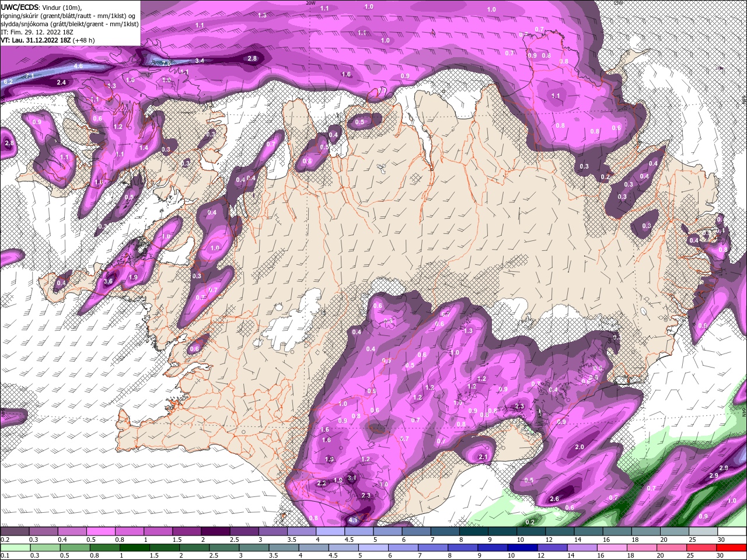The height and width of the screenshot is (560, 747).
Task: Select the lavender 4 swatch in top legend row
Action: tap(330, 531)
